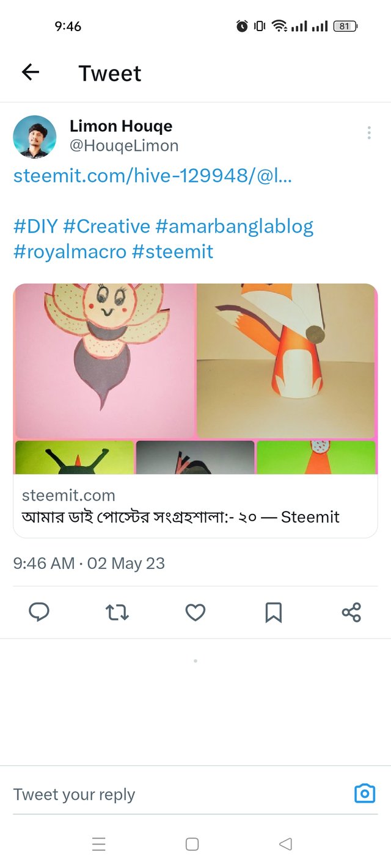This screenshot has height=868, width=391.
Task: Tap the reply speech bubble icon
Action: coord(39,612)
